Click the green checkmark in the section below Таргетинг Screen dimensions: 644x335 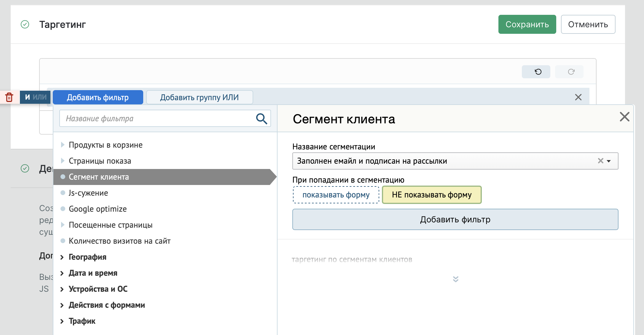(25, 168)
